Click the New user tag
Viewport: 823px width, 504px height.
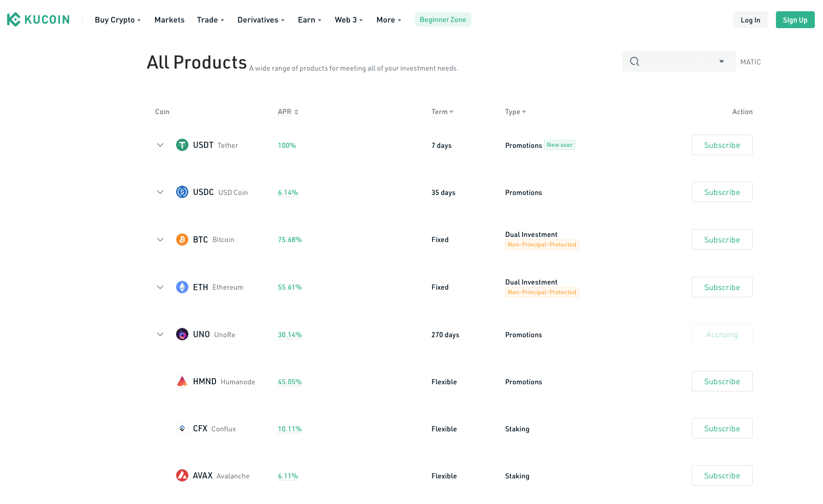(x=559, y=145)
